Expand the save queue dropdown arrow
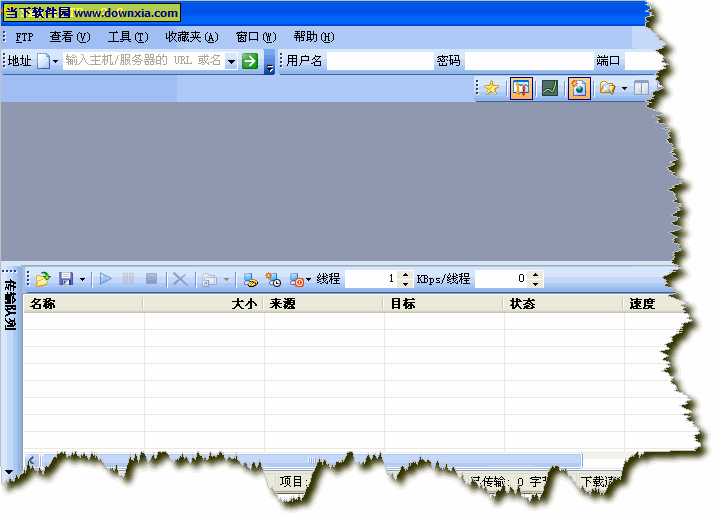Image resolution: width=713 pixels, height=514 pixels. pos(82,279)
